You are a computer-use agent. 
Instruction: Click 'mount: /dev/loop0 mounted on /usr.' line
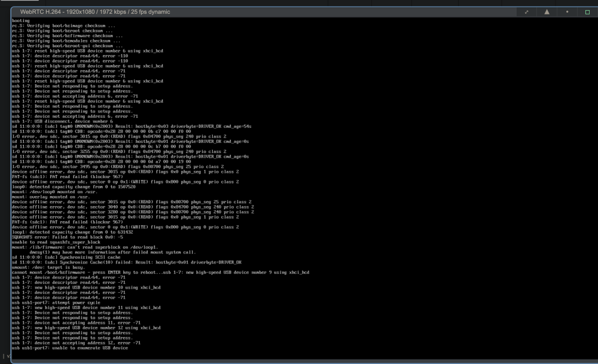pos(54,192)
